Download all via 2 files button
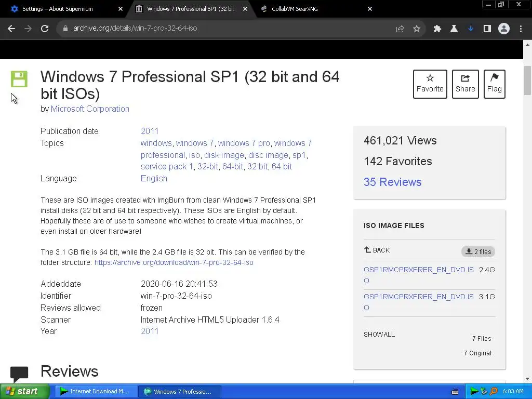The width and height of the screenshot is (532, 399). (x=478, y=251)
